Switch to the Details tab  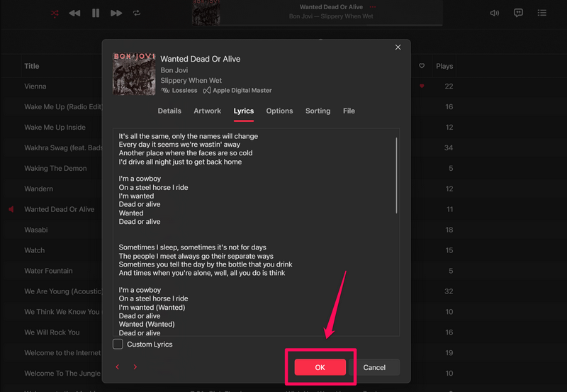point(169,111)
